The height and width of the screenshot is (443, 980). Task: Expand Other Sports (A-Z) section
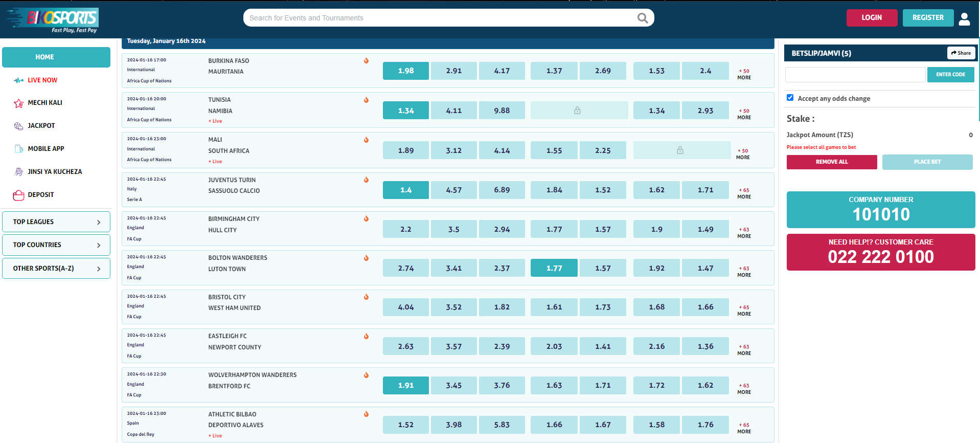[56, 269]
